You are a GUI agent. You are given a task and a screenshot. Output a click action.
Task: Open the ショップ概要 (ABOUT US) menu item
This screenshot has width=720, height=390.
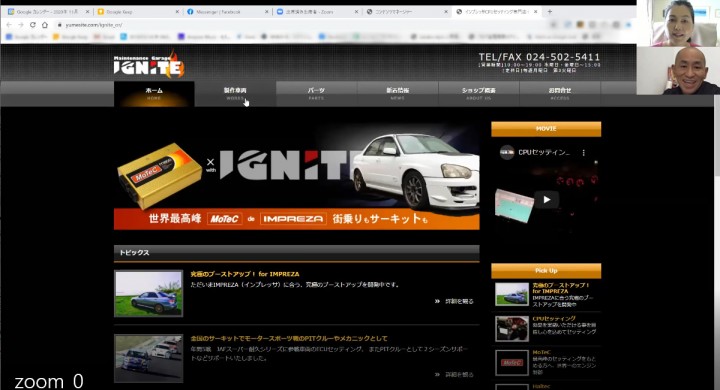[478, 94]
